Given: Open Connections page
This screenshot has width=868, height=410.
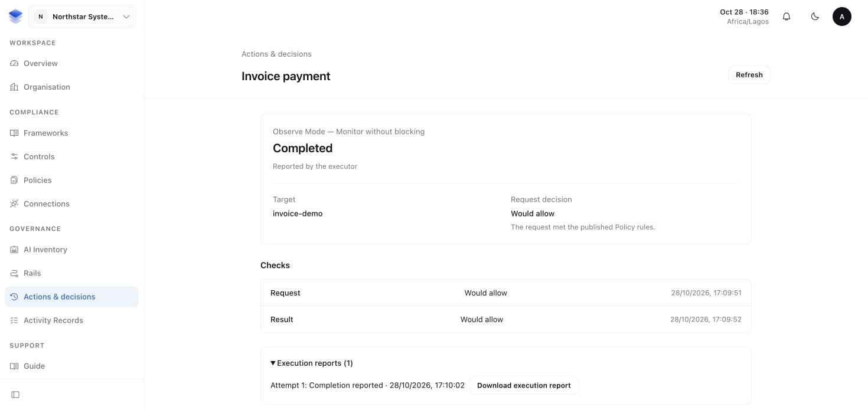Looking at the screenshot, I should [71, 204].
